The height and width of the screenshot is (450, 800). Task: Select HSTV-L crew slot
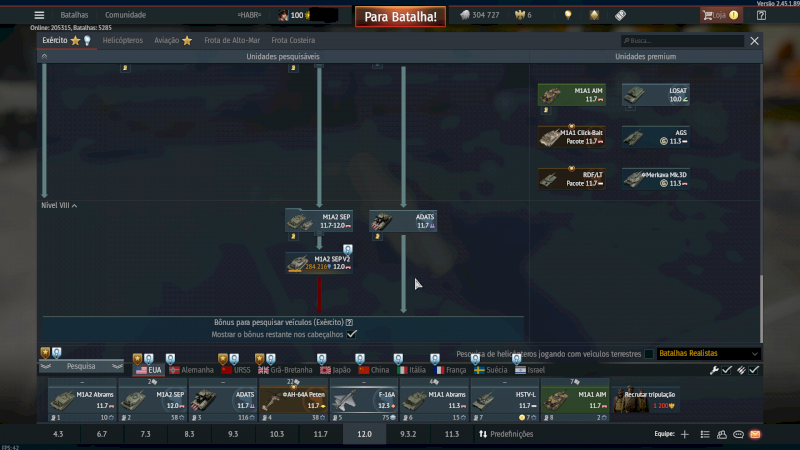click(x=504, y=400)
